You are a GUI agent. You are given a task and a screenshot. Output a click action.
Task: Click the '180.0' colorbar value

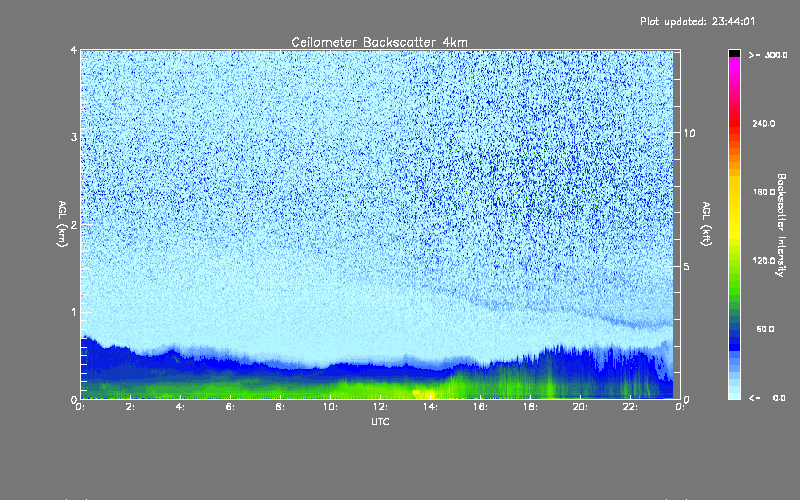[764, 192]
